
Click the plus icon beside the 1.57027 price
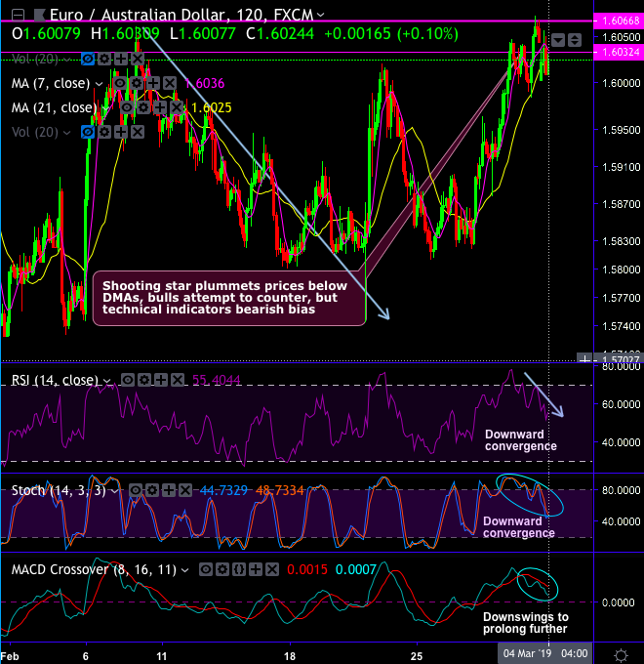[584, 359]
